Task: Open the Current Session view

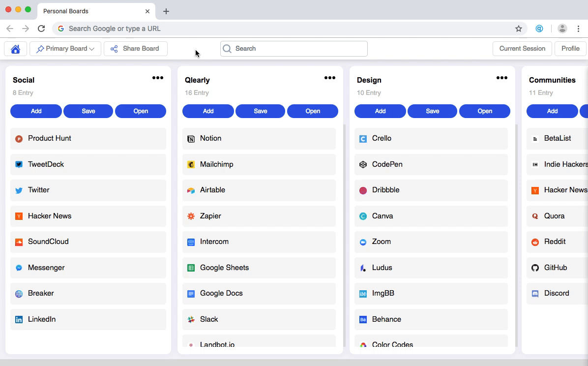Action: click(x=522, y=49)
